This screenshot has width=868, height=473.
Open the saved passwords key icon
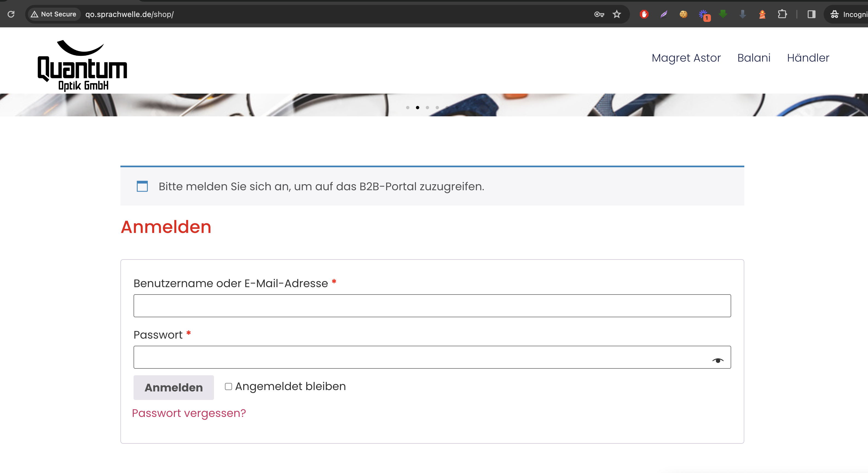click(599, 14)
